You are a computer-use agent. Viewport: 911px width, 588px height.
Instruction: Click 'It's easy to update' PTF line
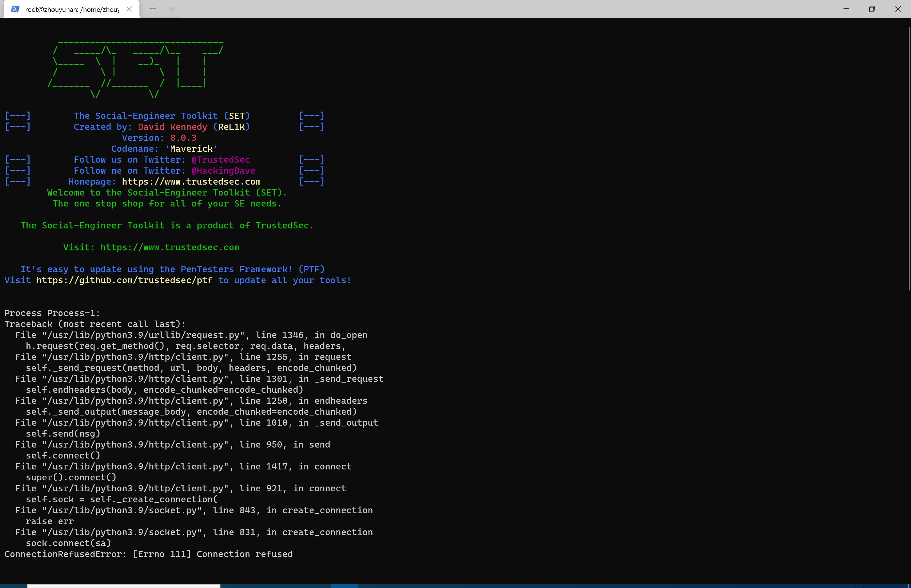[172, 270]
